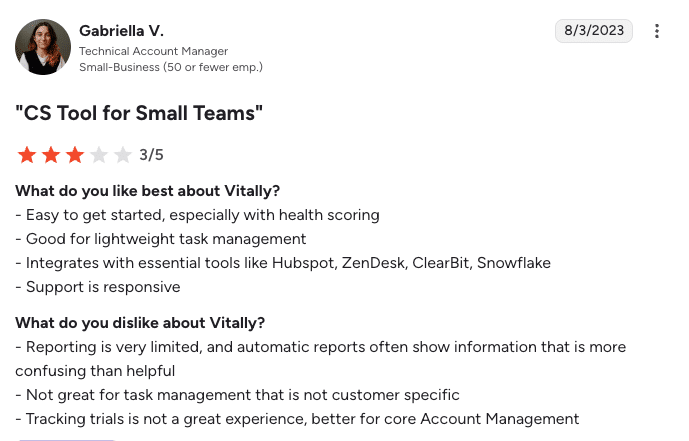The height and width of the screenshot is (441, 689).
Task: Open the "CS Tool for Small Teams" review title
Action: (x=139, y=113)
